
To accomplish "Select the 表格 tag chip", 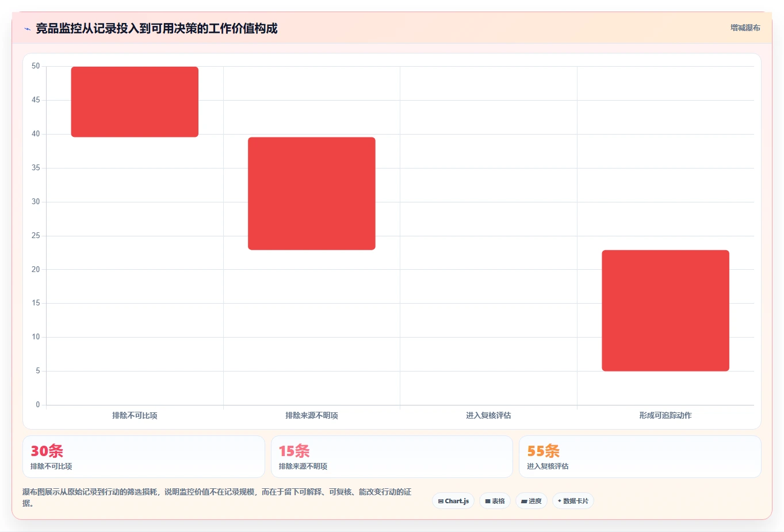I will (x=495, y=501).
